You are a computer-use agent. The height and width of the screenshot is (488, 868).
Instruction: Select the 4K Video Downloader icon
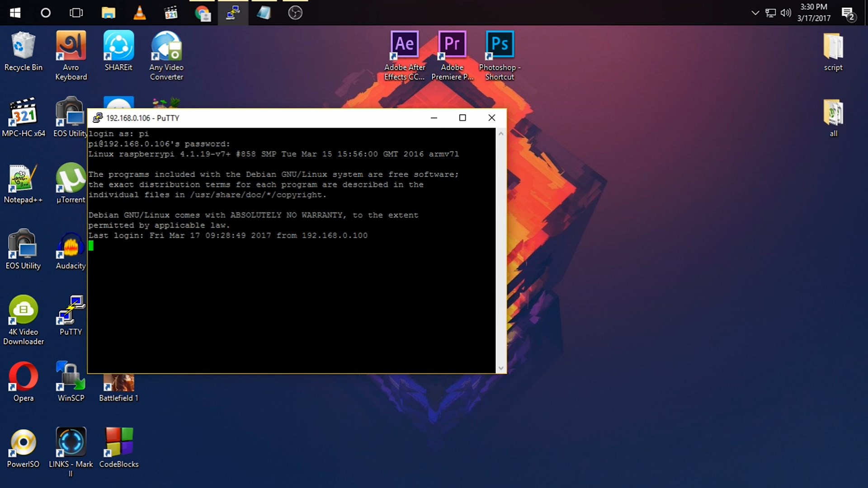(x=24, y=320)
